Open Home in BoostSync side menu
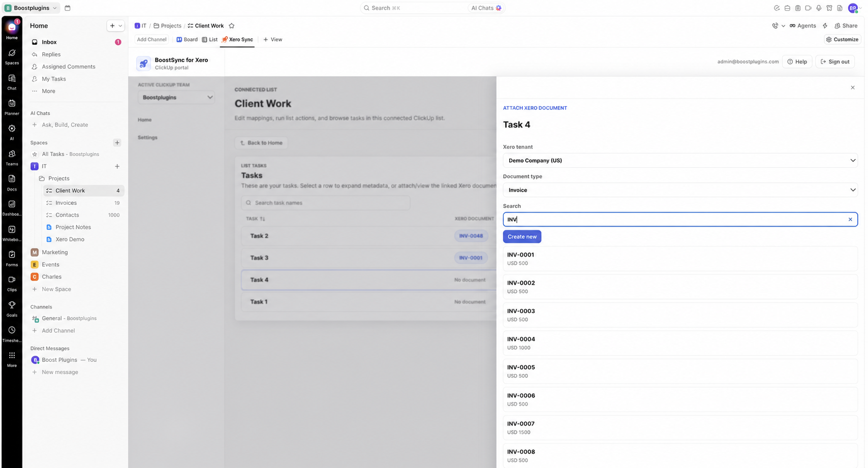868x468 pixels. [x=145, y=120]
